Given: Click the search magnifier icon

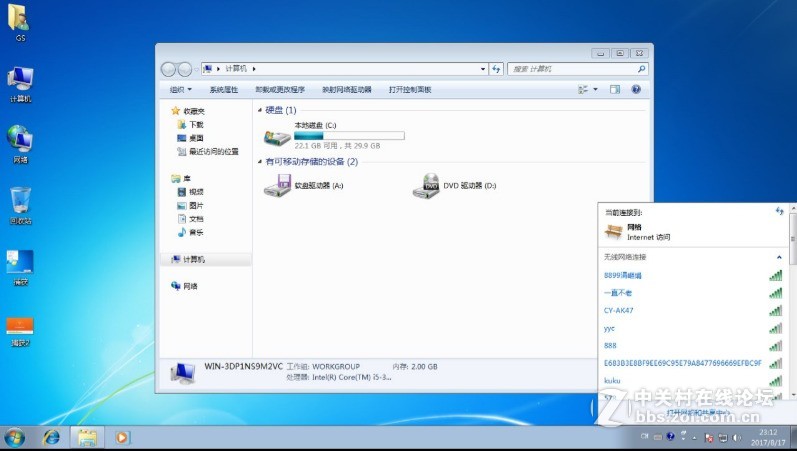Looking at the screenshot, I should (641, 69).
